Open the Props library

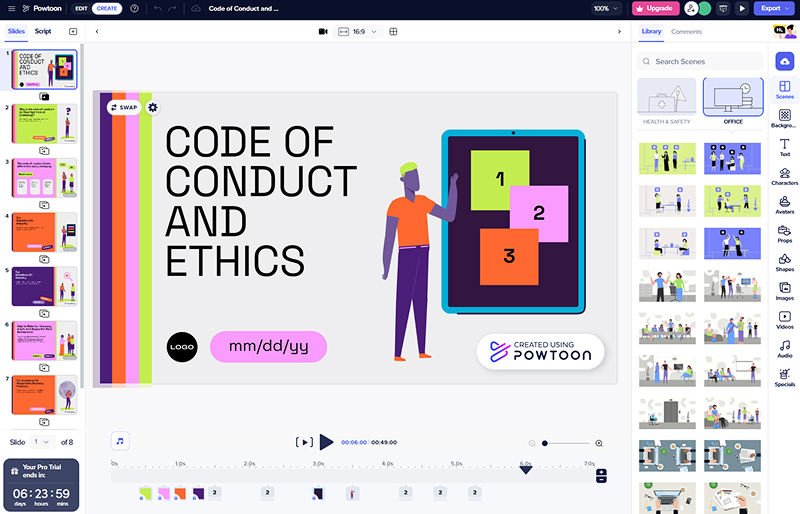point(784,233)
